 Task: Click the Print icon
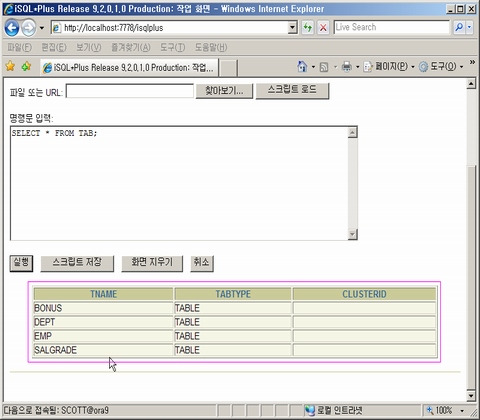[347, 67]
